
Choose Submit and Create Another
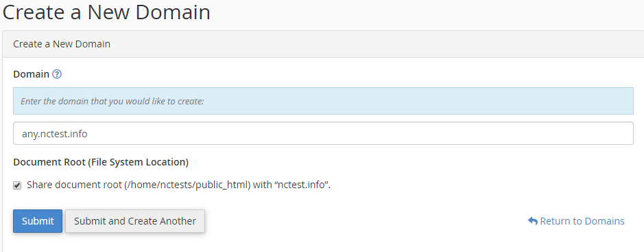coord(135,221)
